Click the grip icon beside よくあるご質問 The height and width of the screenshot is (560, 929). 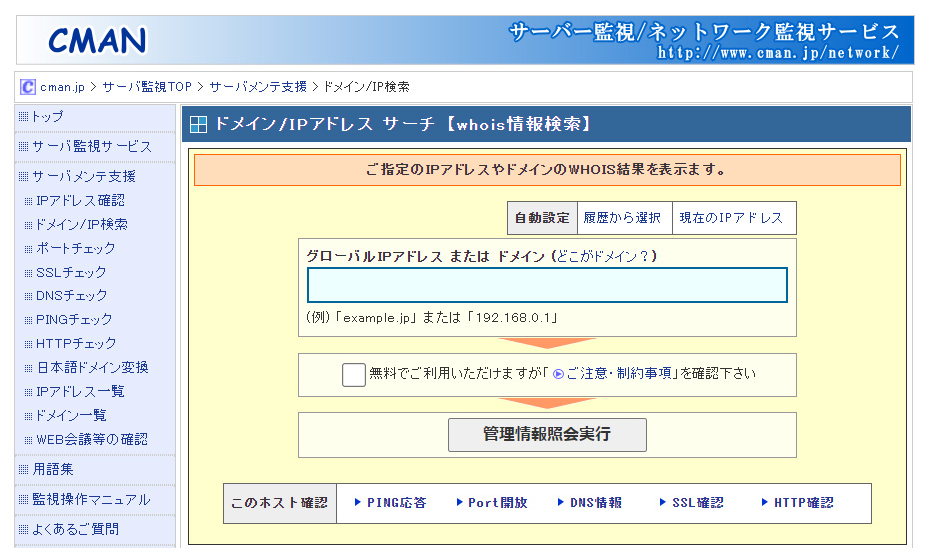(x=23, y=530)
